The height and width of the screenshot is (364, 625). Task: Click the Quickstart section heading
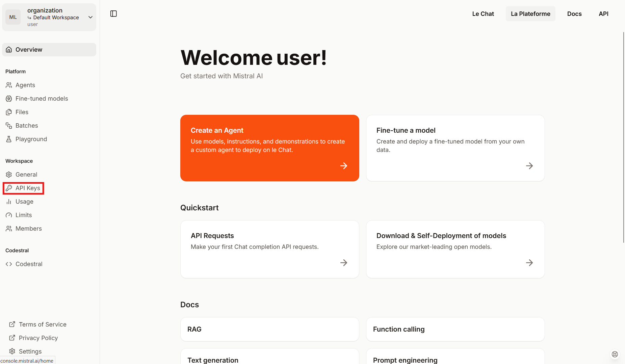(x=199, y=208)
